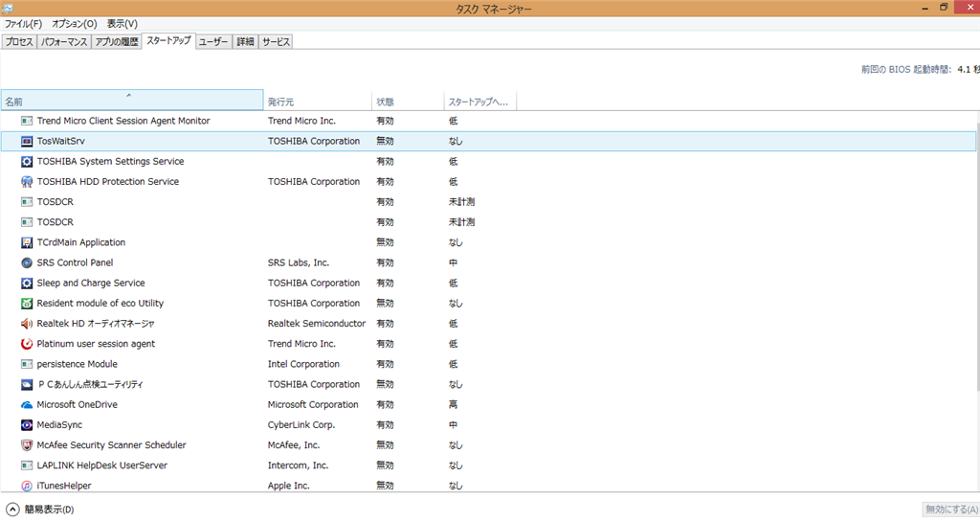The height and width of the screenshot is (522, 980).
Task: Open the 表示(V) menu
Action: [x=122, y=24]
